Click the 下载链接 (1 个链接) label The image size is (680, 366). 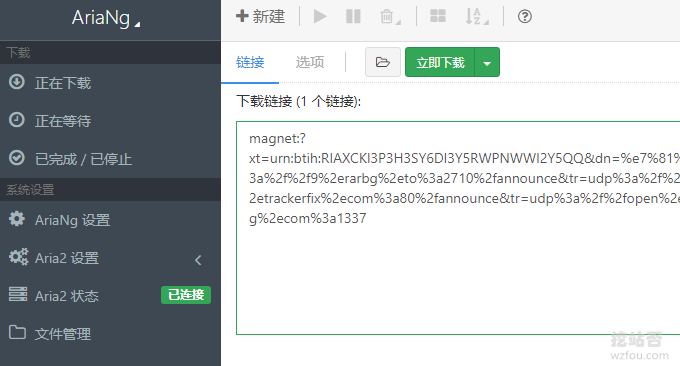(298, 101)
